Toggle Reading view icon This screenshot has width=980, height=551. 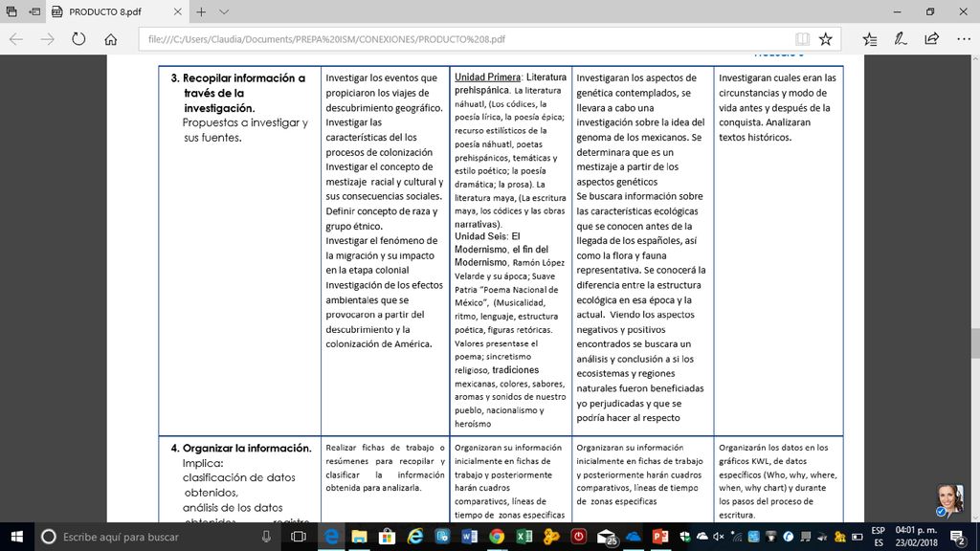802,38
